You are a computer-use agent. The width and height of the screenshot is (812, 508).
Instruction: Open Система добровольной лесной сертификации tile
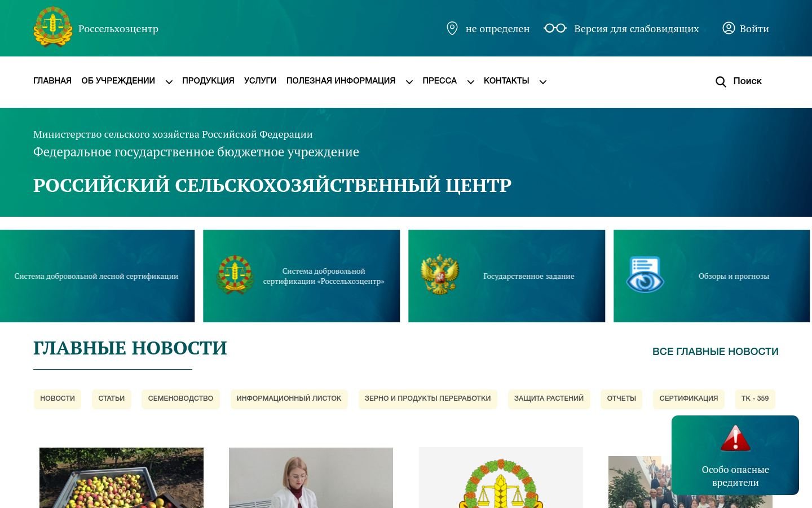point(97,276)
